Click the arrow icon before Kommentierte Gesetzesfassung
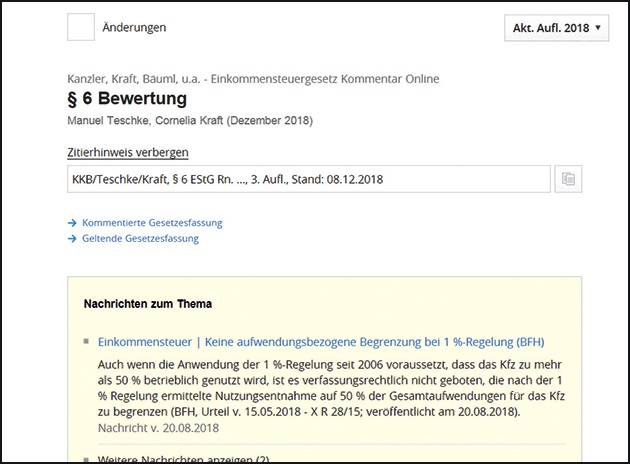The height and width of the screenshot is (464, 630). tap(72, 223)
